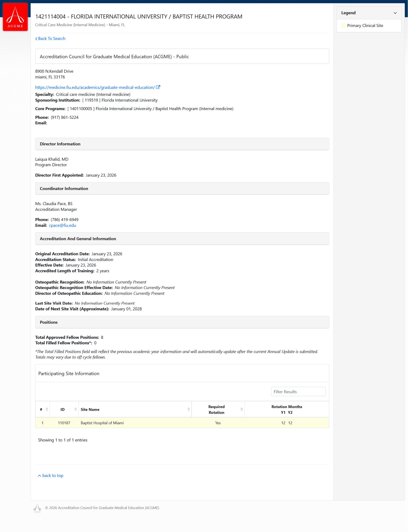Collapse the Legend panel chevron
This screenshot has width=408, height=532.
[395, 13]
